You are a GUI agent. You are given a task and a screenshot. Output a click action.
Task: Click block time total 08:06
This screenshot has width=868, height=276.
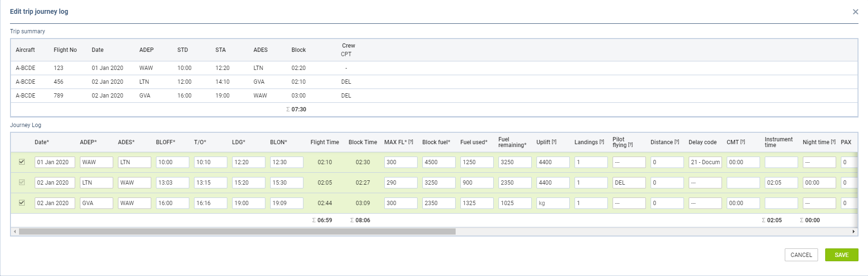tap(363, 220)
